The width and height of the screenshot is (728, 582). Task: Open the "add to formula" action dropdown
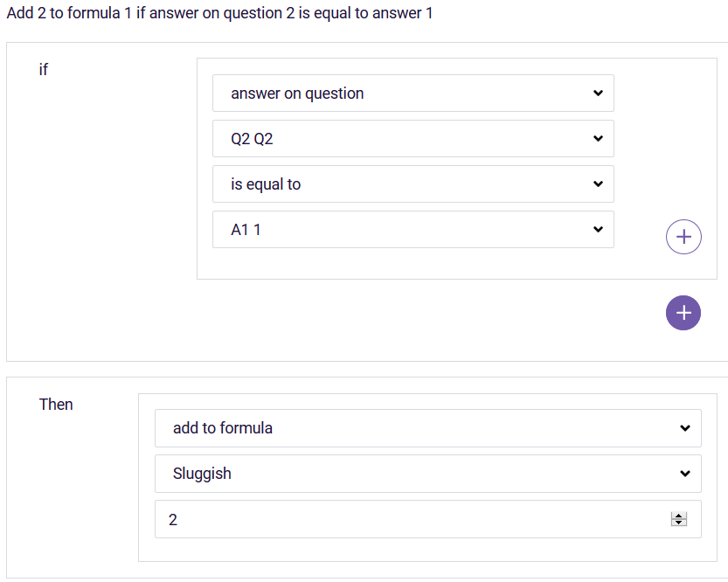click(393, 427)
